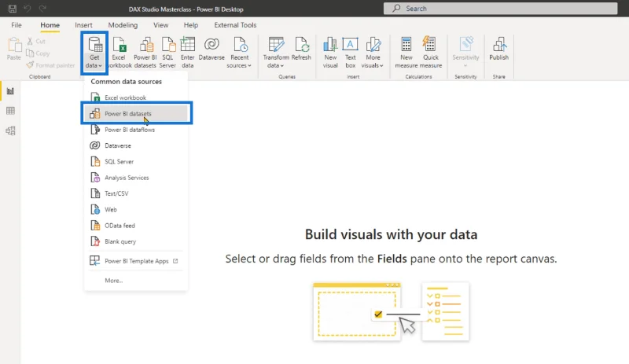The image size is (629, 364).
Task: Create a New measure
Action: [x=406, y=53]
